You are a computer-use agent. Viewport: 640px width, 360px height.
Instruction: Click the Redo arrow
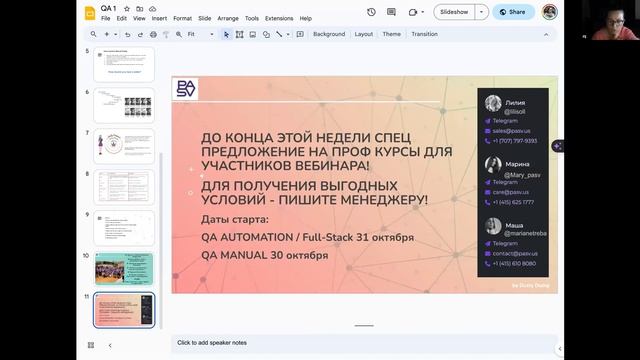[x=140, y=34]
